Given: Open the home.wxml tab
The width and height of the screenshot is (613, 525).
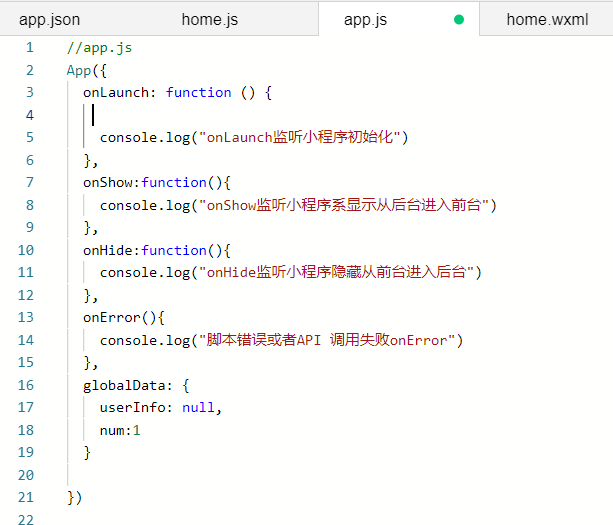Looking at the screenshot, I should pyautogui.click(x=547, y=20).
